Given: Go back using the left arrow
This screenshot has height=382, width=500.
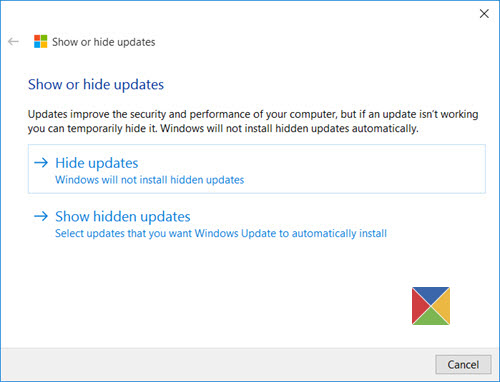Looking at the screenshot, I should click(13, 42).
